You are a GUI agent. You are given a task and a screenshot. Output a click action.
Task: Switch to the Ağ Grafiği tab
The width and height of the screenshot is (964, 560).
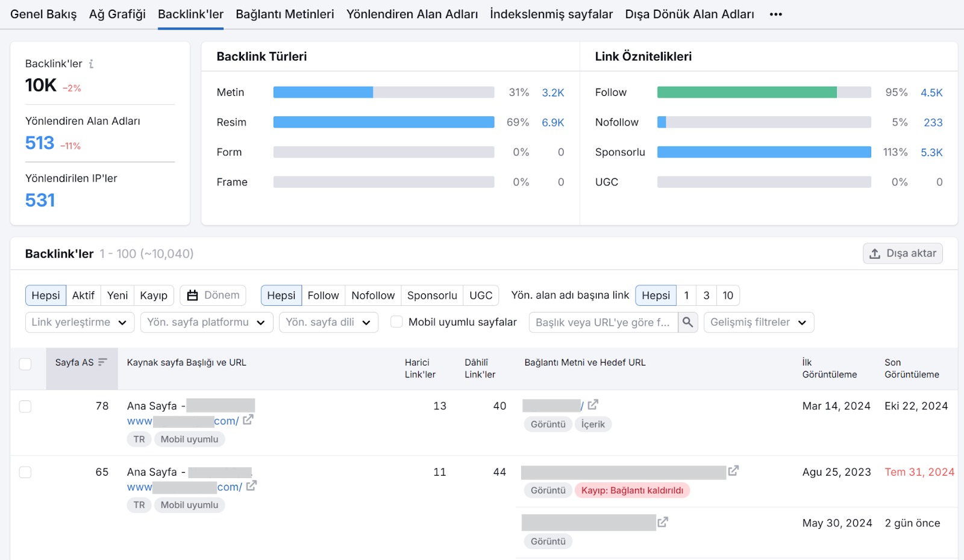point(117,14)
